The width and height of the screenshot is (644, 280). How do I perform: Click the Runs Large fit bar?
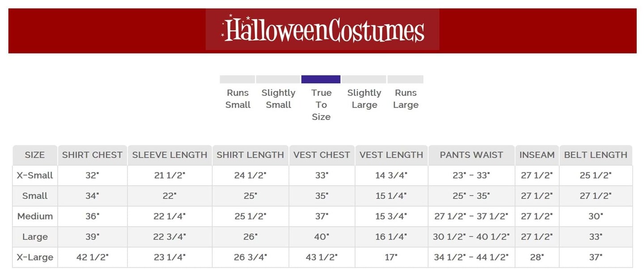click(405, 79)
